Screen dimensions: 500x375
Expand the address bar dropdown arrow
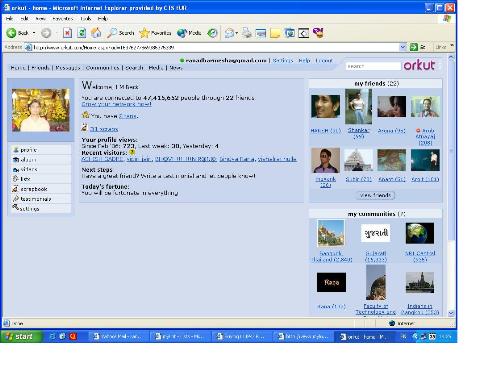[x=403, y=47]
